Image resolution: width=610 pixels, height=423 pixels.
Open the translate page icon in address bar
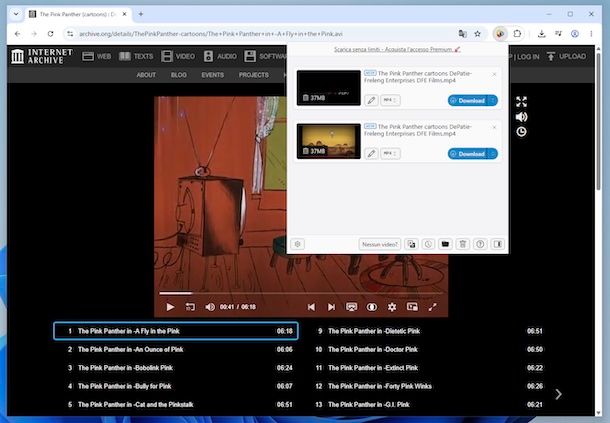point(462,34)
